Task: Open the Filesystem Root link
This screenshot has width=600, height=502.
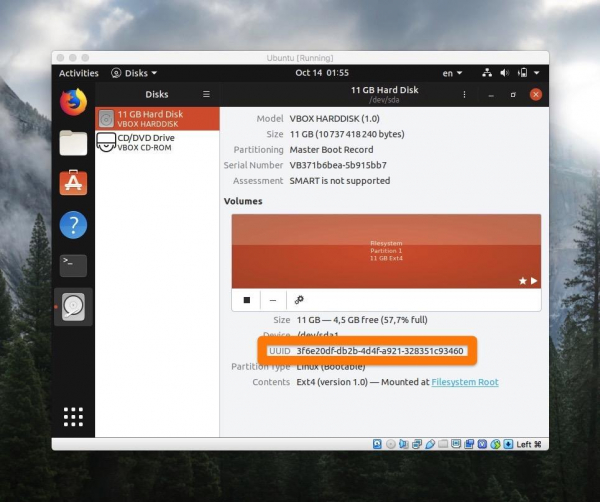Action: pos(465,382)
